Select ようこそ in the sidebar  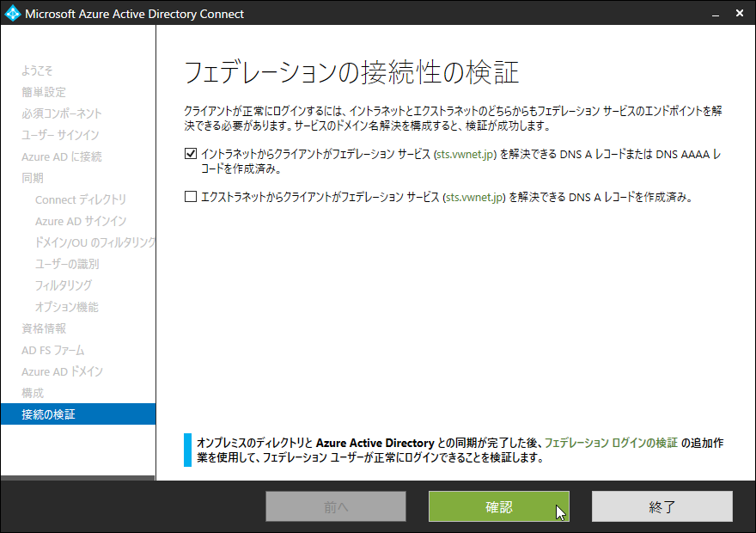tap(37, 70)
